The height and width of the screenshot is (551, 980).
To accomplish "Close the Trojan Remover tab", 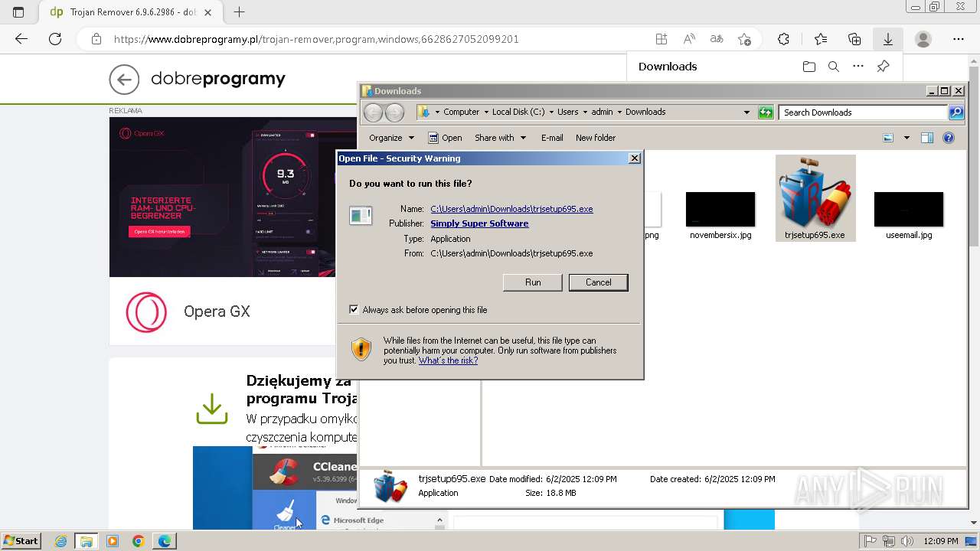I will 207,12.
